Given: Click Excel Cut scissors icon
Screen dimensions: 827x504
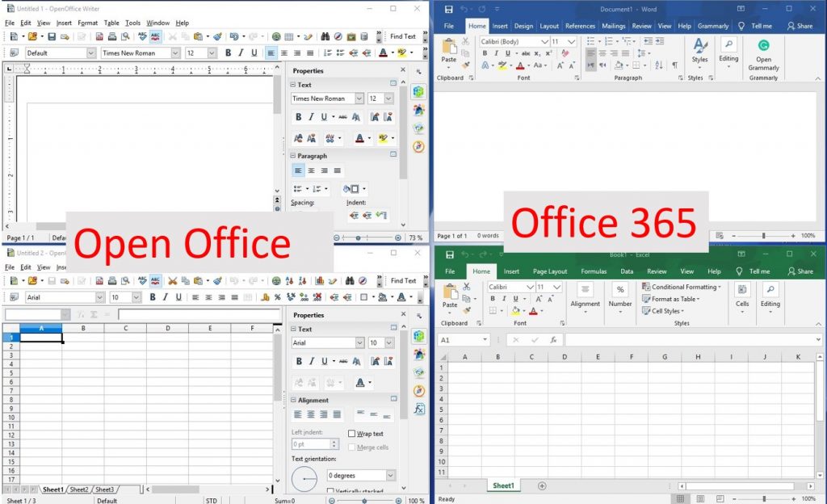Looking at the screenshot, I should pos(466,287).
